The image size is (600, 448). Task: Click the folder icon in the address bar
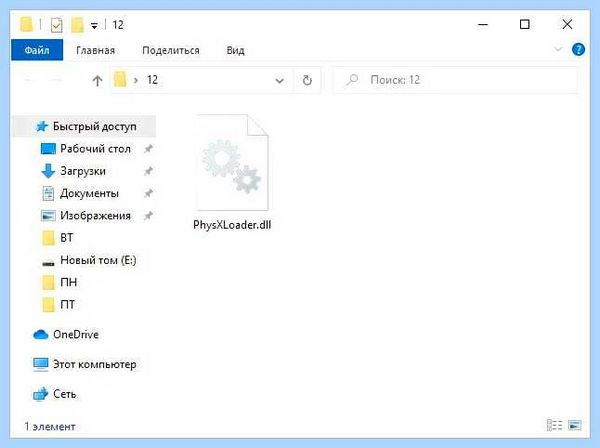[x=120, y=80]
